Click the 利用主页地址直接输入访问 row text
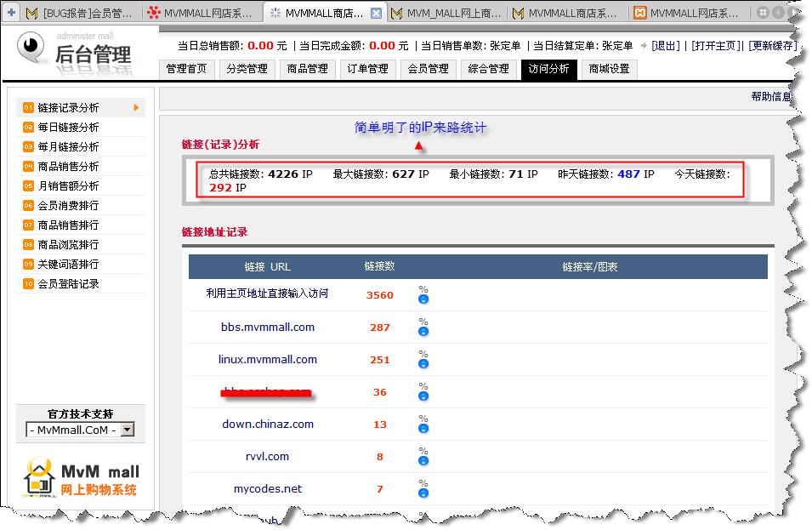Image resolution: width=812 pixels, height=530 pixels. [267, 293]
